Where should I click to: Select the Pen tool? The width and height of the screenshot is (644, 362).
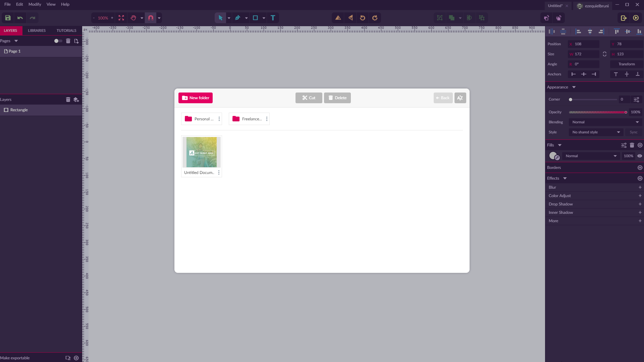238,18
